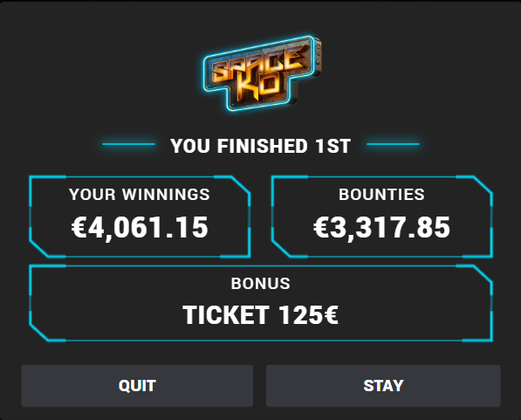Click the €3,317.85 bounties amount
This screenshot has width=521, height=420.
381,227
